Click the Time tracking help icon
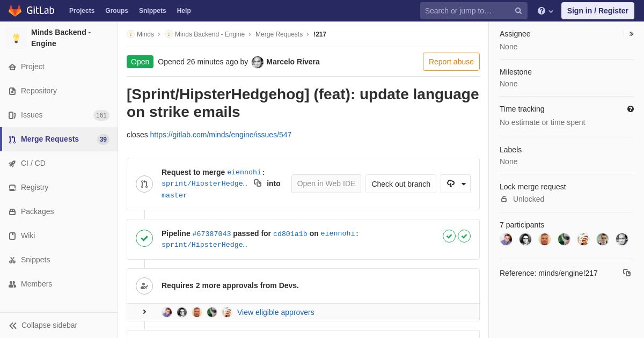644x338 pixels. (631, 109)
